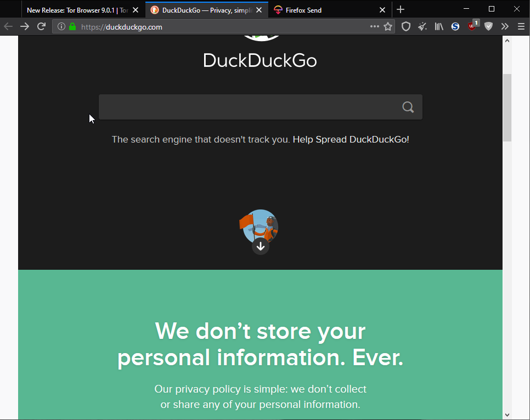This screenshot has width=530, height=420.
Task: Go forward to the next page
Action: tap(25, 26)
